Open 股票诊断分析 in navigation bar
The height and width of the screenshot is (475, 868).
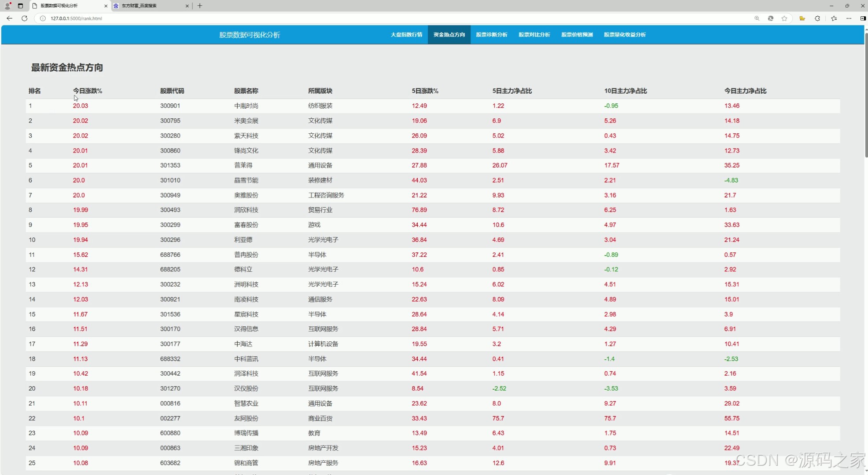(491, 35)
